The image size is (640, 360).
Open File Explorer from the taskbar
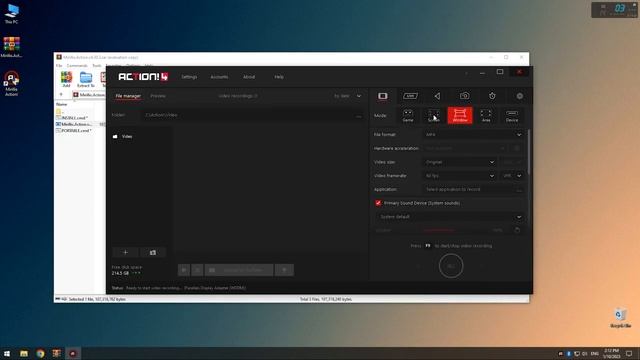pos(24,353)
